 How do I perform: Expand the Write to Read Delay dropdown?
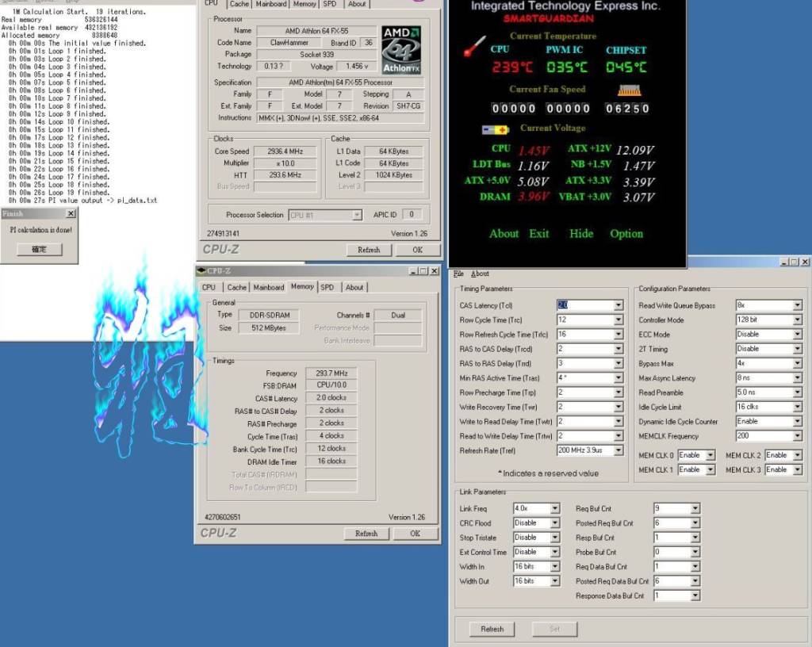pyautogui.click(x=619, y=421)
